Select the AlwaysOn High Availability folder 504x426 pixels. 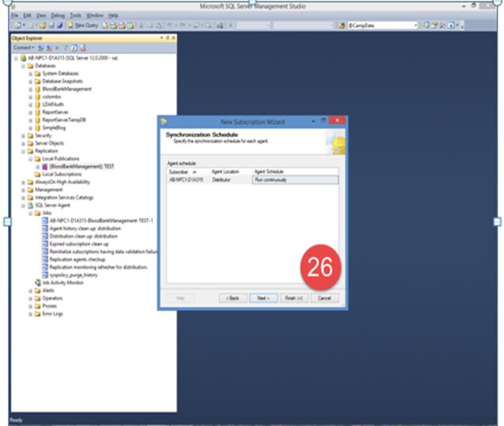tap(63, 182)
